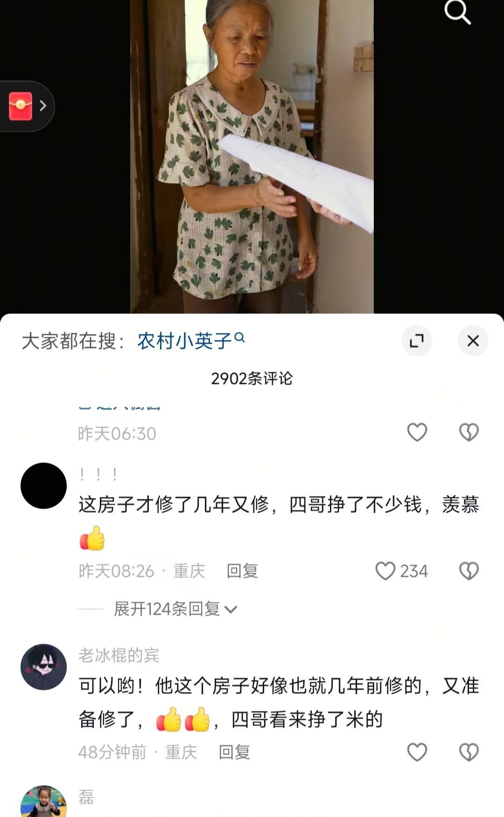Image resolution: width=504 pixels, height=817 pixels.
Task: Tap the video of woman holding paper
Action: 252,156
